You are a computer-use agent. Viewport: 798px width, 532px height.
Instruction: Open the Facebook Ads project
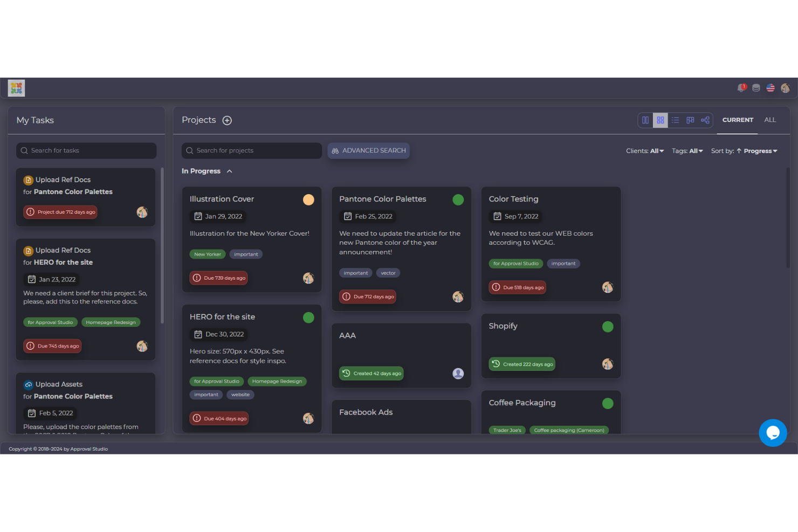[401, 417]
